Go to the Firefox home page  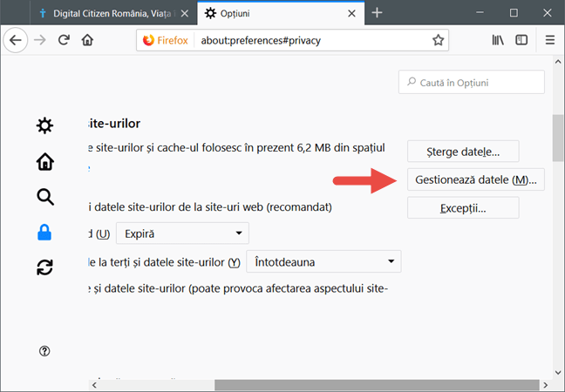(87, 40)
